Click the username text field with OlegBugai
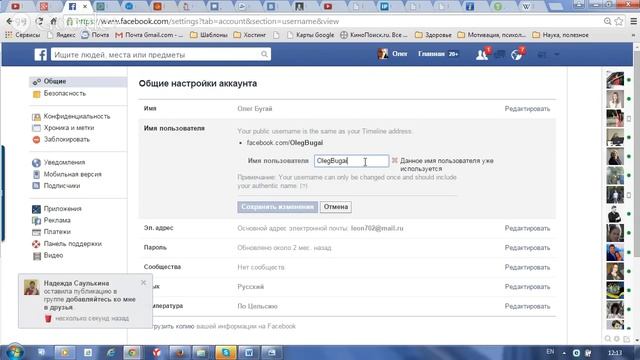640x360 pixels. [x=351, y=161]
